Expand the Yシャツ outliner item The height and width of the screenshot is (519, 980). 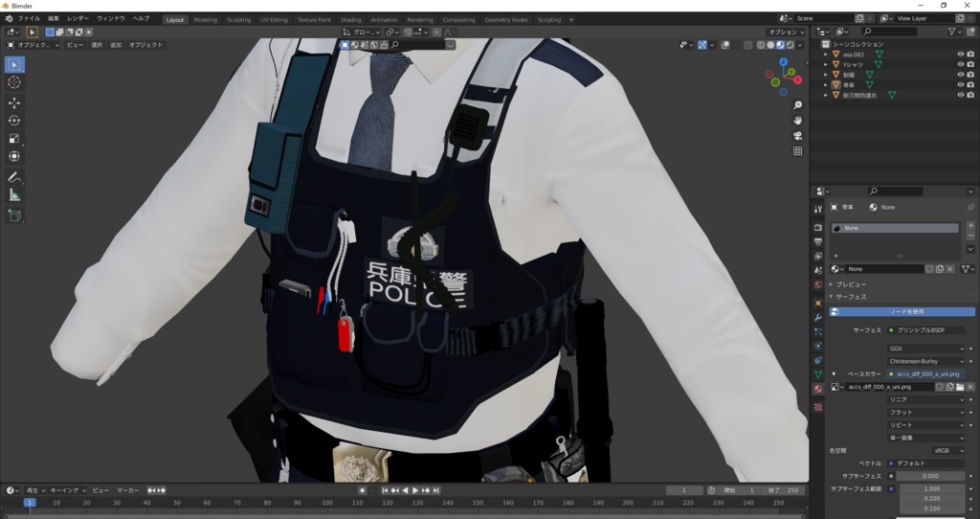pyautogui.click(x=826, y=64)
